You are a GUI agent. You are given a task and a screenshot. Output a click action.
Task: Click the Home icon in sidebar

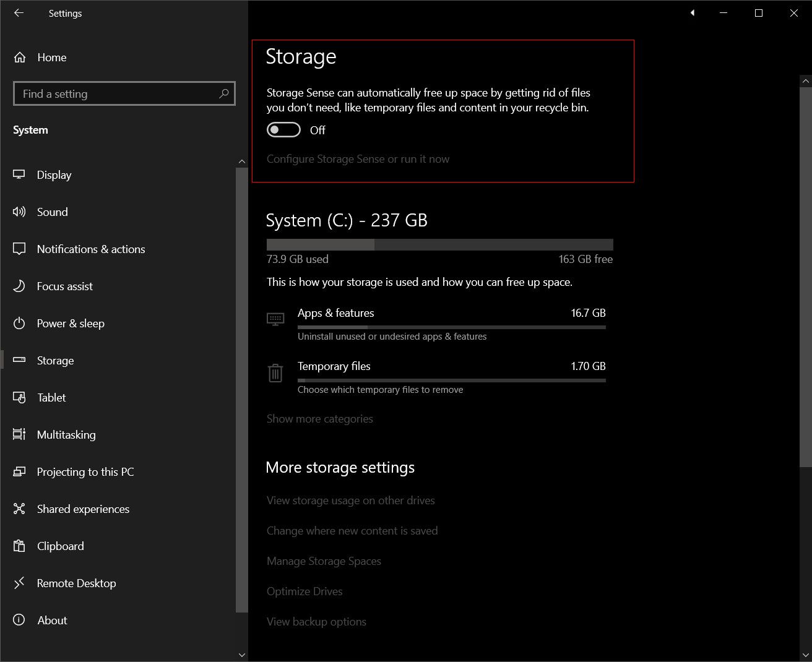point(20,58)
